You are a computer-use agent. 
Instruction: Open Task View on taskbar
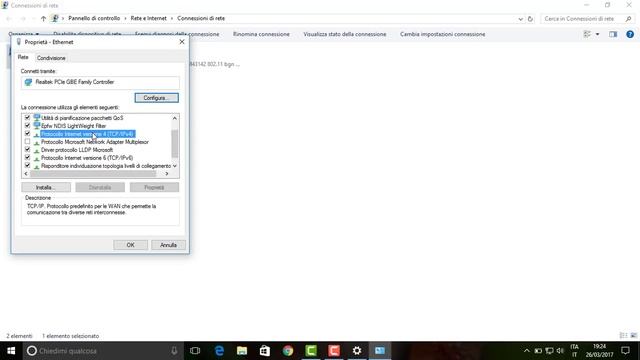(x=195, y=351)
